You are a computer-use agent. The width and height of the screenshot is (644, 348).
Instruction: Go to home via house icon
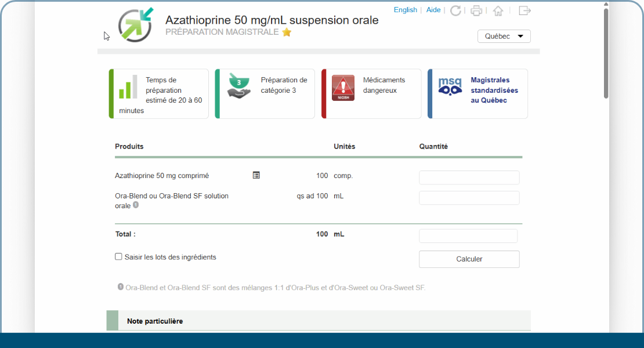tap(498, 10)
